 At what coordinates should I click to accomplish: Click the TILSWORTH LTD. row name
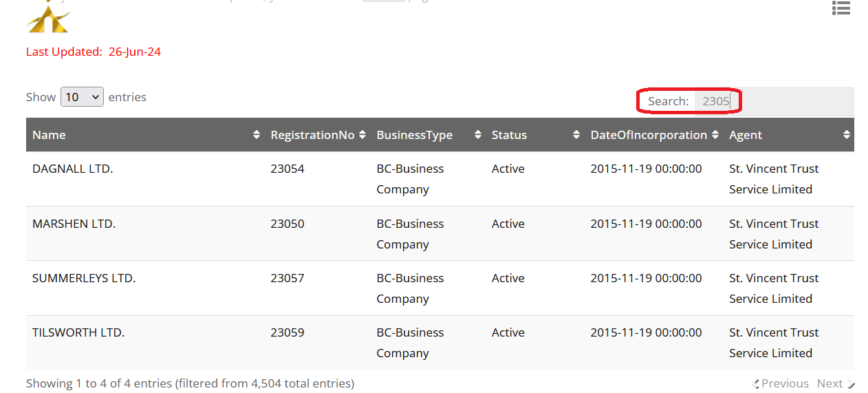[78, 332]
